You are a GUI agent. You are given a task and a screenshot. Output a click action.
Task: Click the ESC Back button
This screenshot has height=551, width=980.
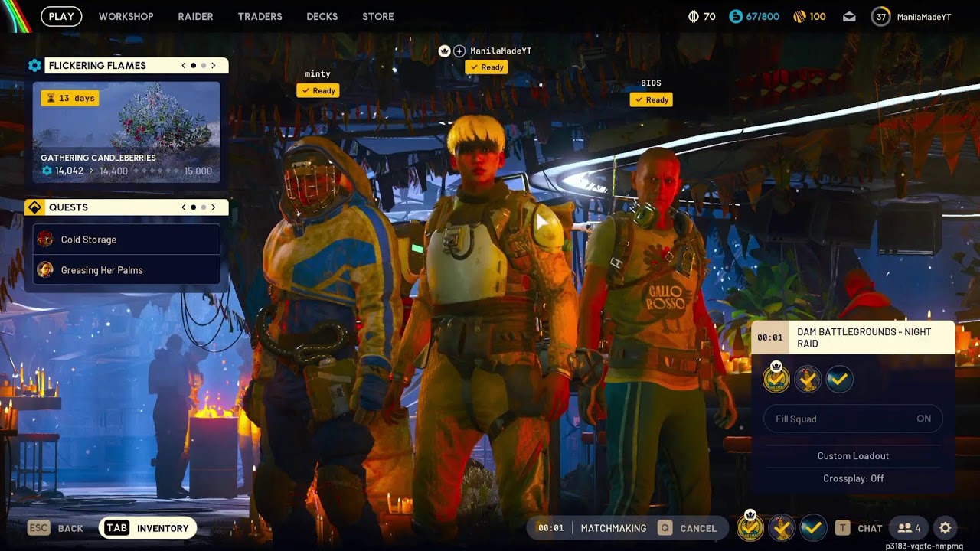[x=55, y=528]
